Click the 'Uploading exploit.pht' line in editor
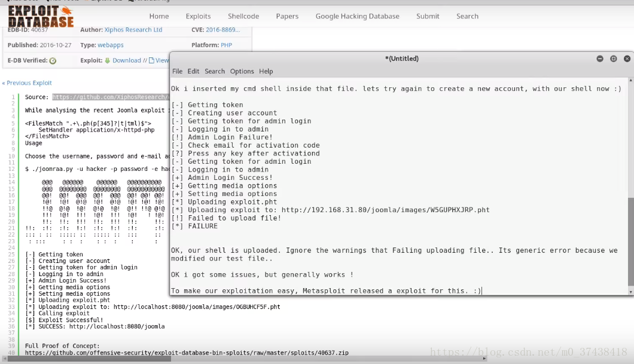Screen dimensions: 634x364 coord(224,202)
